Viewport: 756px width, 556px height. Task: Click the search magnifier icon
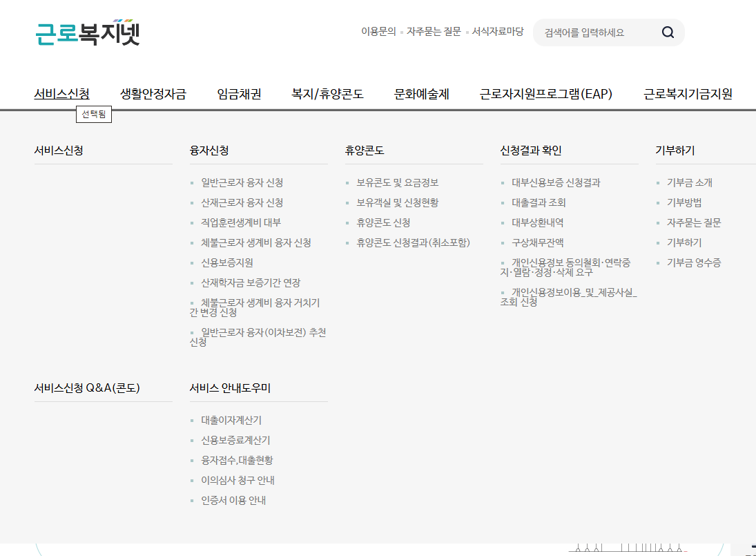[x=668, y=32]
